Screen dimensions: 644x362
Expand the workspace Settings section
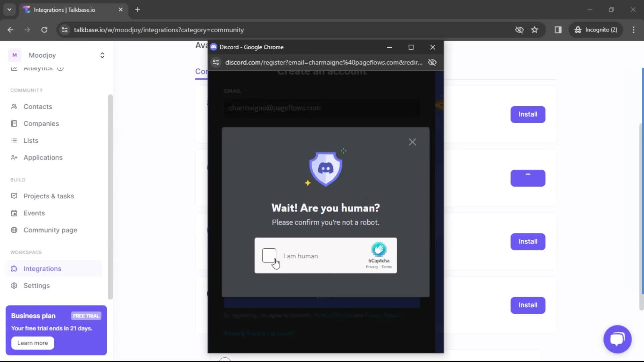click(x=36, y=285)
